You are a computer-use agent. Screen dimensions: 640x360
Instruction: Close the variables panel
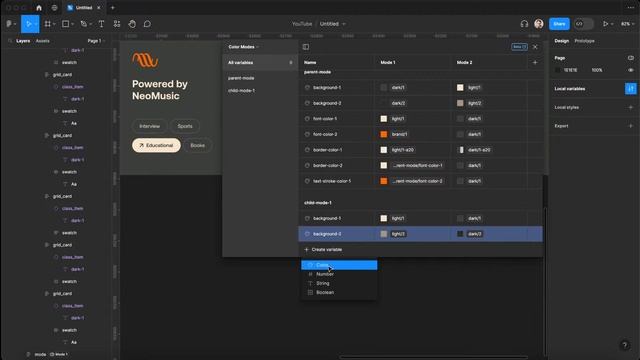pos(535,47)
